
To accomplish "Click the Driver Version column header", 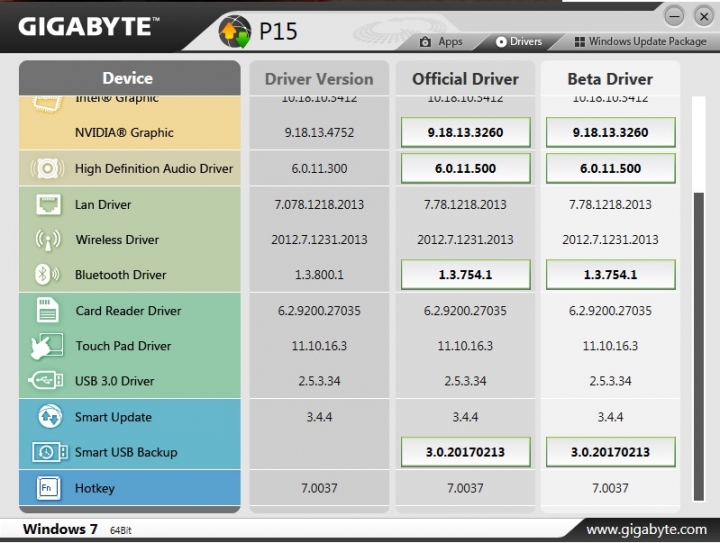I will 319,78.
